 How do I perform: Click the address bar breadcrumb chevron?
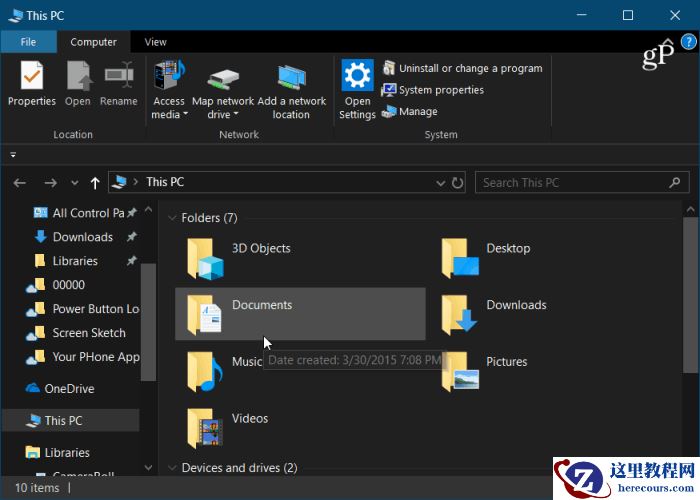tap(136, 182)
